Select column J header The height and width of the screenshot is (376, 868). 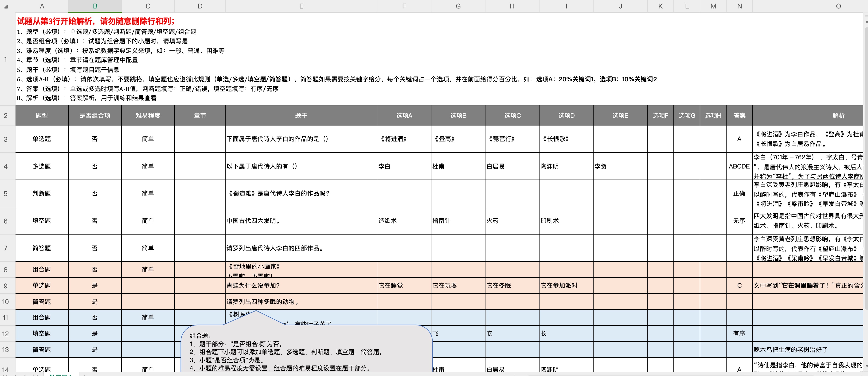click(x=620, y=6)
